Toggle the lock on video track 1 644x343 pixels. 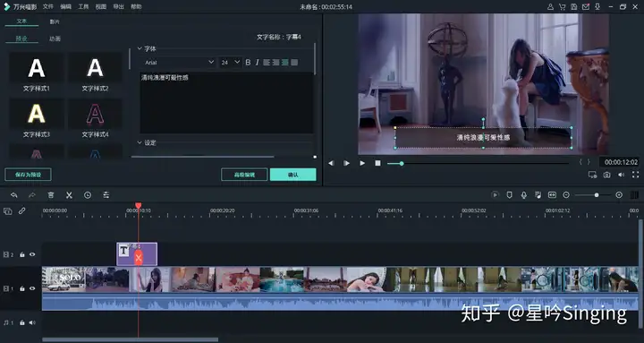[x=22, y=288]
